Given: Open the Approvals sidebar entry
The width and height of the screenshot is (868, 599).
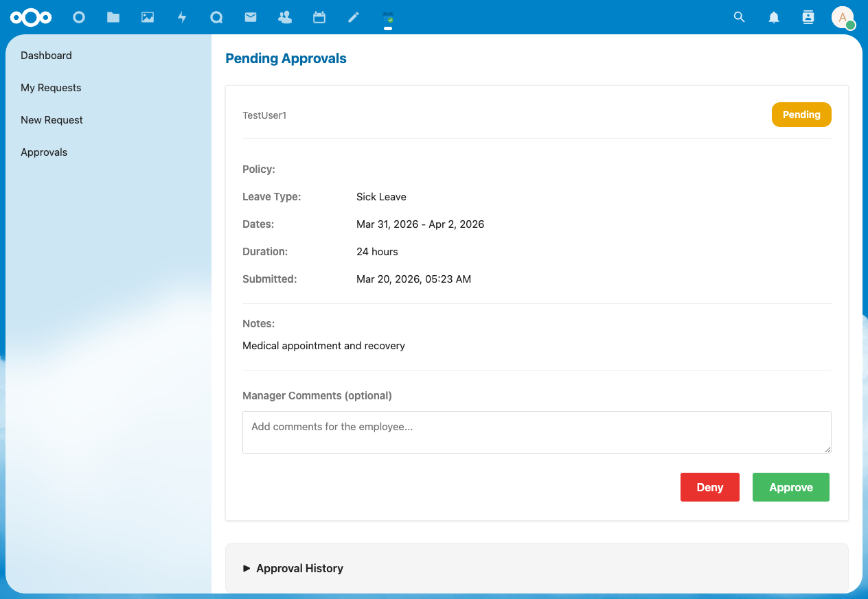Looking at the screenshot, I should coord(43,152).
